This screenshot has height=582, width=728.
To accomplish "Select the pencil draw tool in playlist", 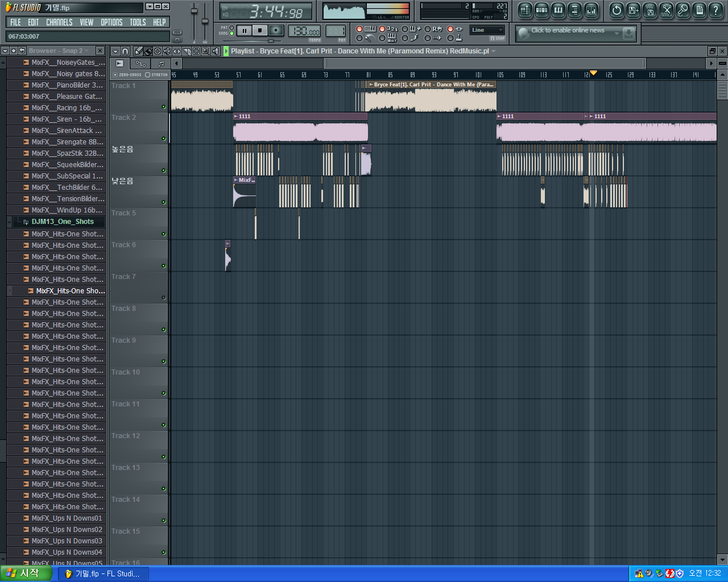I will [138, 51].
